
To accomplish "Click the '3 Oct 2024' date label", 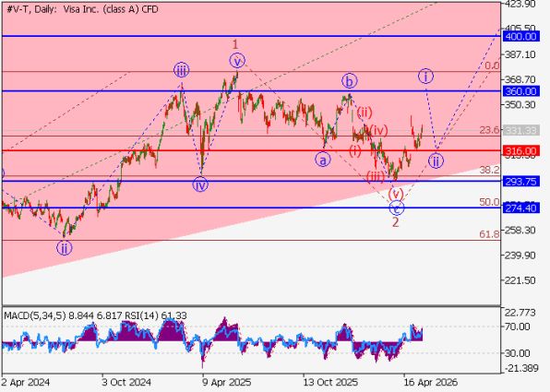I will tap(126, 382).
